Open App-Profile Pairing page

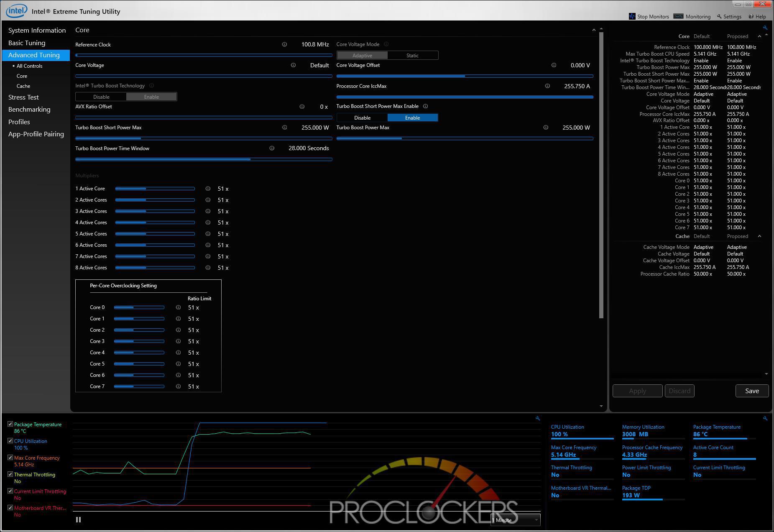pos(36,134)
